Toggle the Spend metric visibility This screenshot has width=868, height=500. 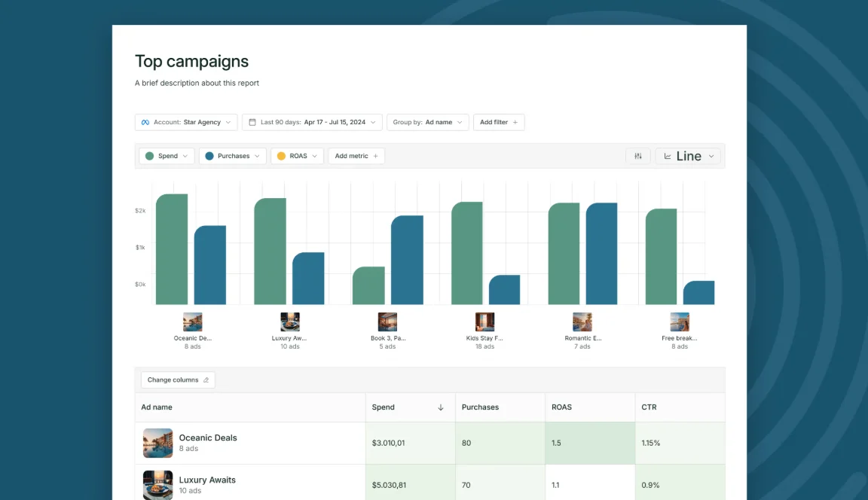click(x=166, y=155)
